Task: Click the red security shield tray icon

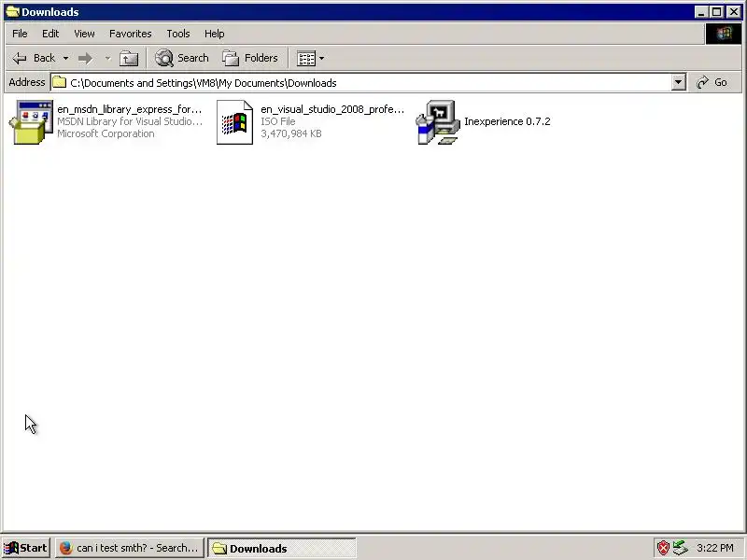Action: (663, 548)
